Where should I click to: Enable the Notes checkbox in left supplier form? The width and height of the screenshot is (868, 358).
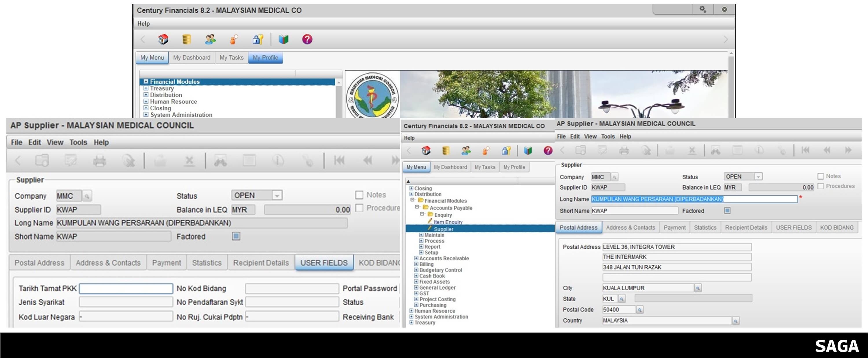point(359,195)
